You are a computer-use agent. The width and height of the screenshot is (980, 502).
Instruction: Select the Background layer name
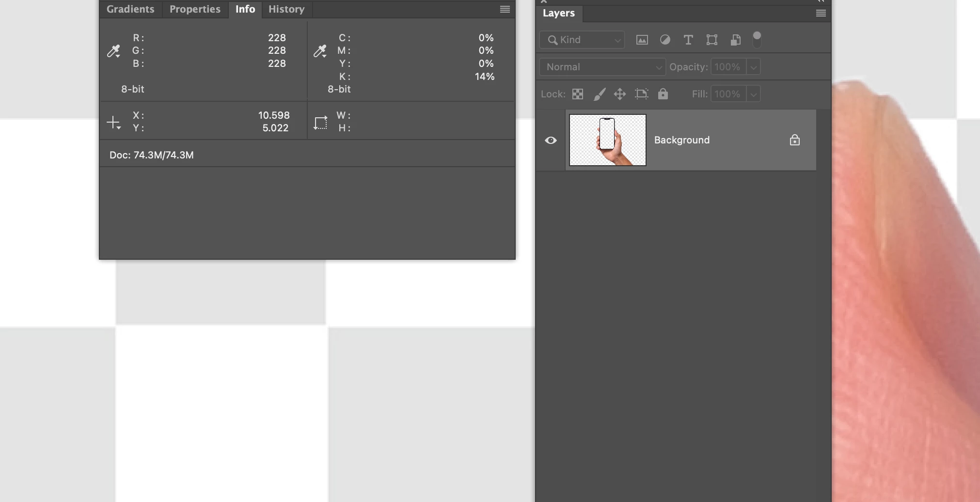(x=682, y=140)
